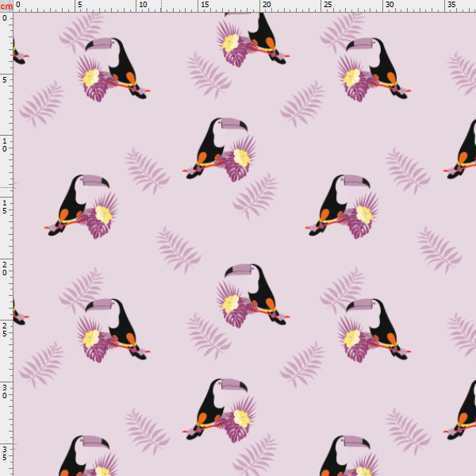Click the 0 label on horizontal ruler
The height and width of the screenshot is (476, 476).
click(18, 5)
